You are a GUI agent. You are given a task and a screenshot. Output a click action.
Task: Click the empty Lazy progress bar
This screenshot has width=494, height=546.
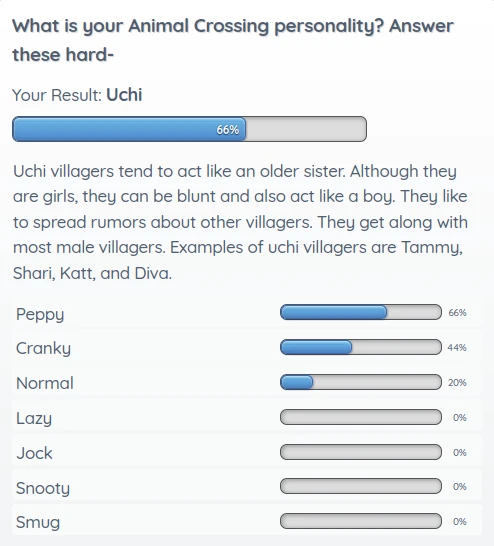click(361, 417)
